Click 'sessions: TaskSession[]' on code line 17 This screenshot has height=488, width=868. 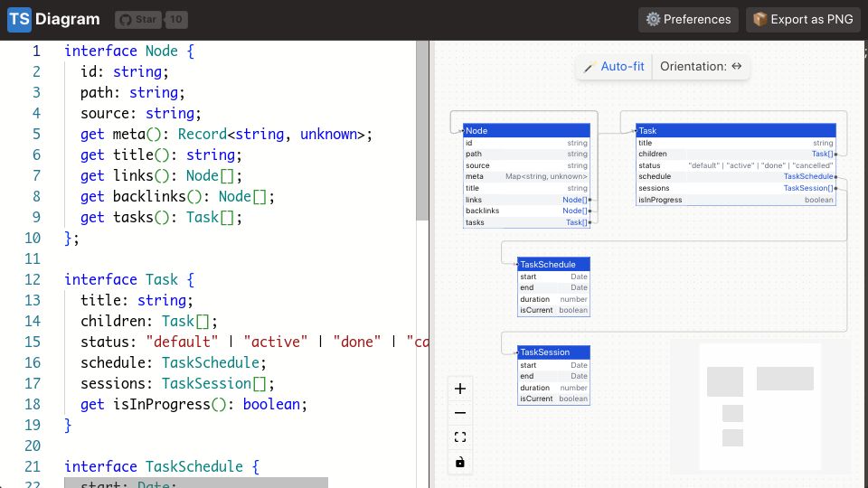(174, 383)
